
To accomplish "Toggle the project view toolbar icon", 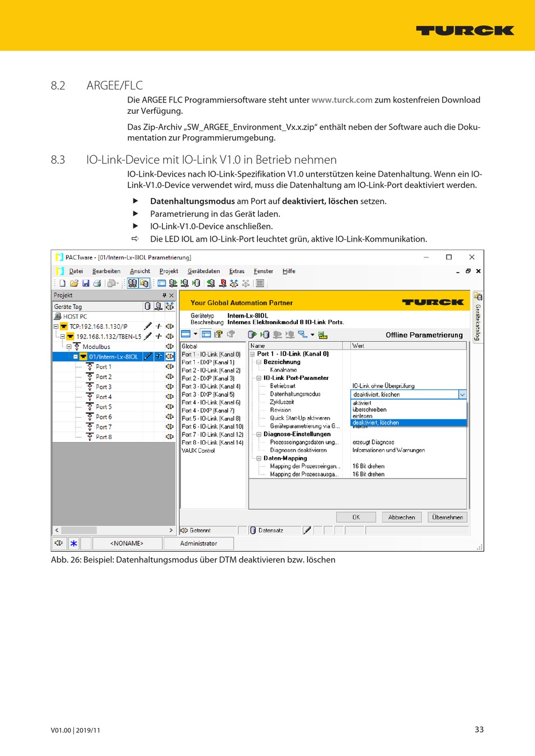I will [132, 283].
